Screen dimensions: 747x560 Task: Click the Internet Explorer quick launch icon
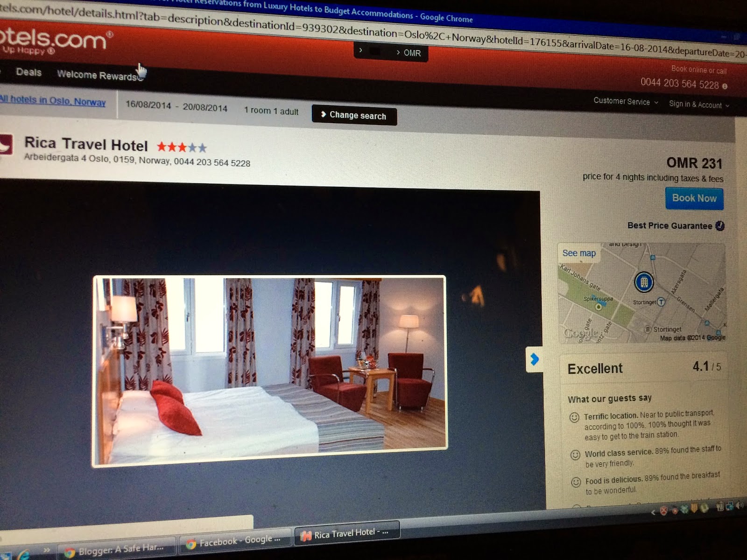(22, 554)
